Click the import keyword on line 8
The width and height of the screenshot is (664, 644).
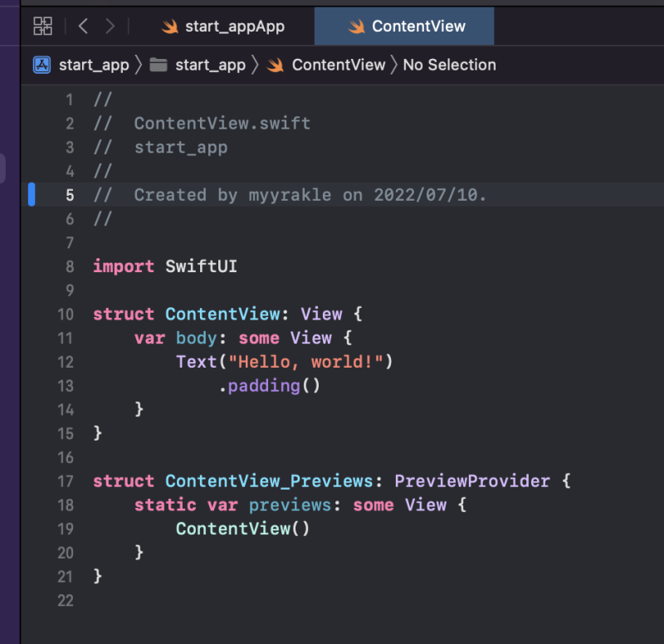[124, 266]
